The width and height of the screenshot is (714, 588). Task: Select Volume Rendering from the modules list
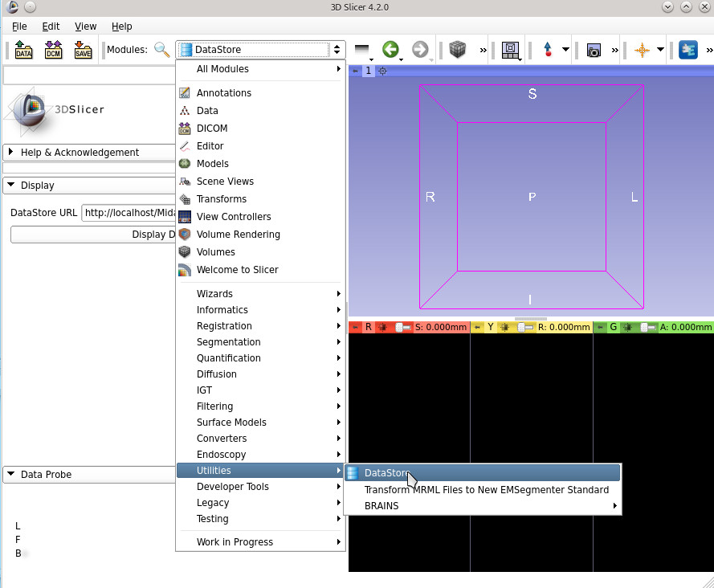[x=238, y=235]
